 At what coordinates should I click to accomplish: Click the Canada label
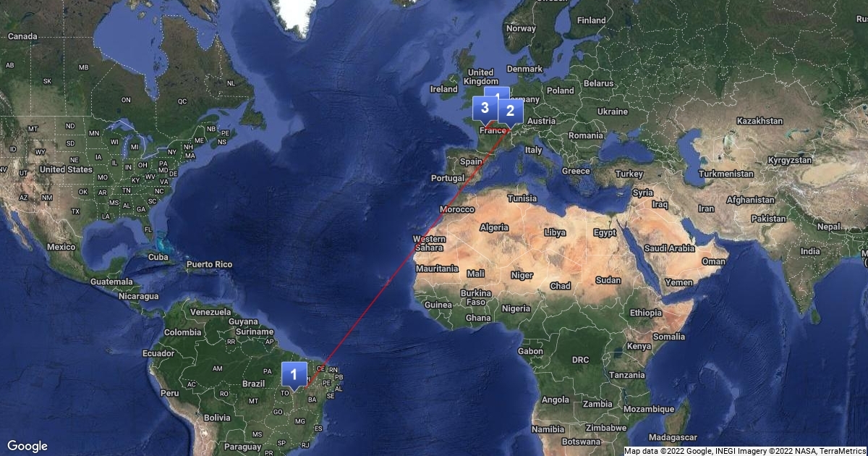click(22, 36)
